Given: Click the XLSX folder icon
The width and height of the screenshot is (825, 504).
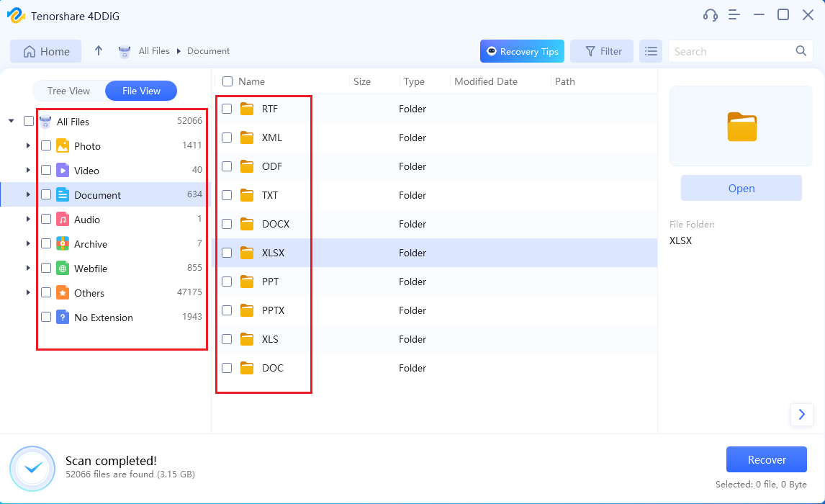Looking at the screenshot, I should 248,253.
